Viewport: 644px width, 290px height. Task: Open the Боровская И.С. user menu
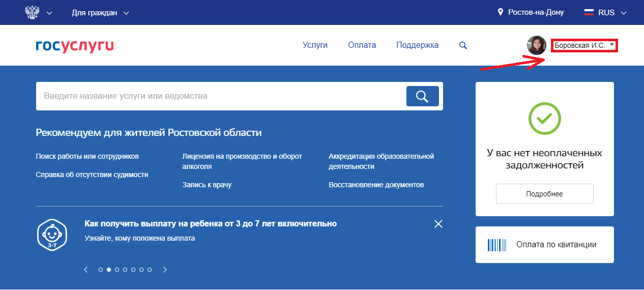(584, 45)
